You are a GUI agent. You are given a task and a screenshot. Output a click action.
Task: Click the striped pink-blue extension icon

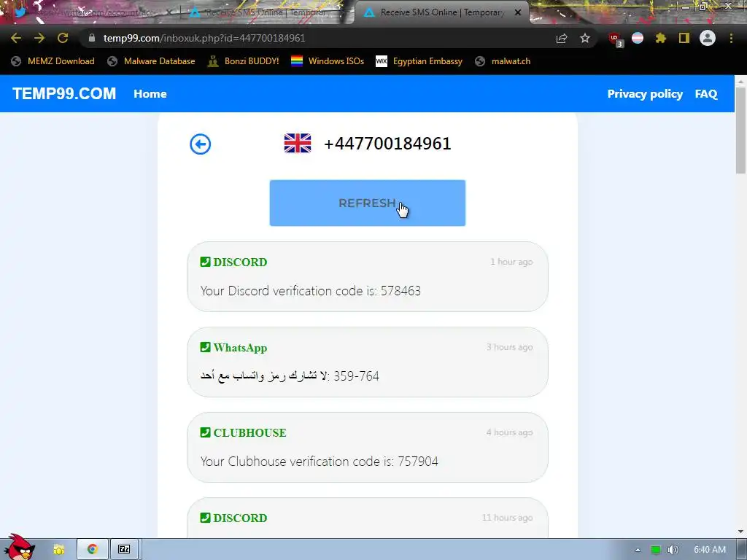[x=638, y=38]
